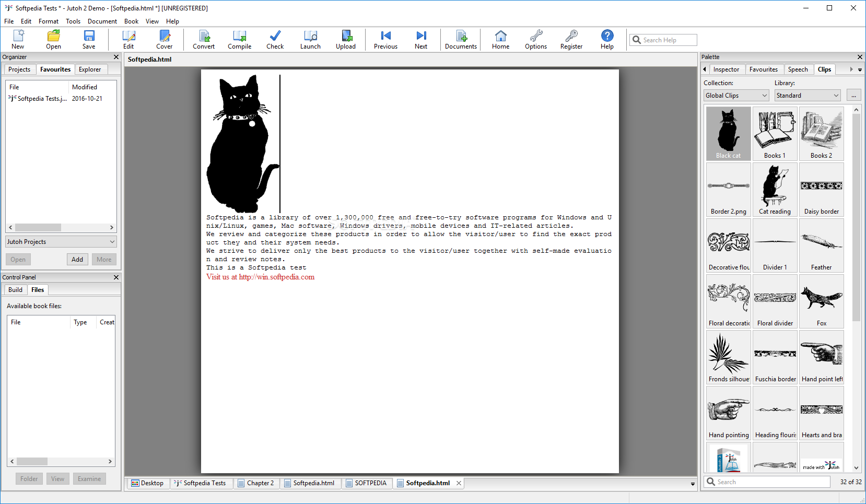Click the Help question mark icon
Image resolution: width=866 pixels, height=504 pixels.
point(607,39)
